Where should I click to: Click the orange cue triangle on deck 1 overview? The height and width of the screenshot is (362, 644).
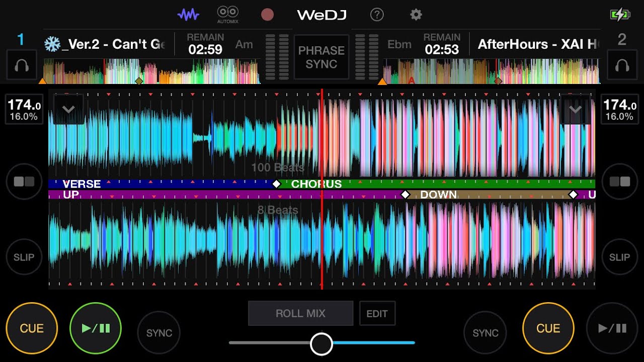point(43,81)
